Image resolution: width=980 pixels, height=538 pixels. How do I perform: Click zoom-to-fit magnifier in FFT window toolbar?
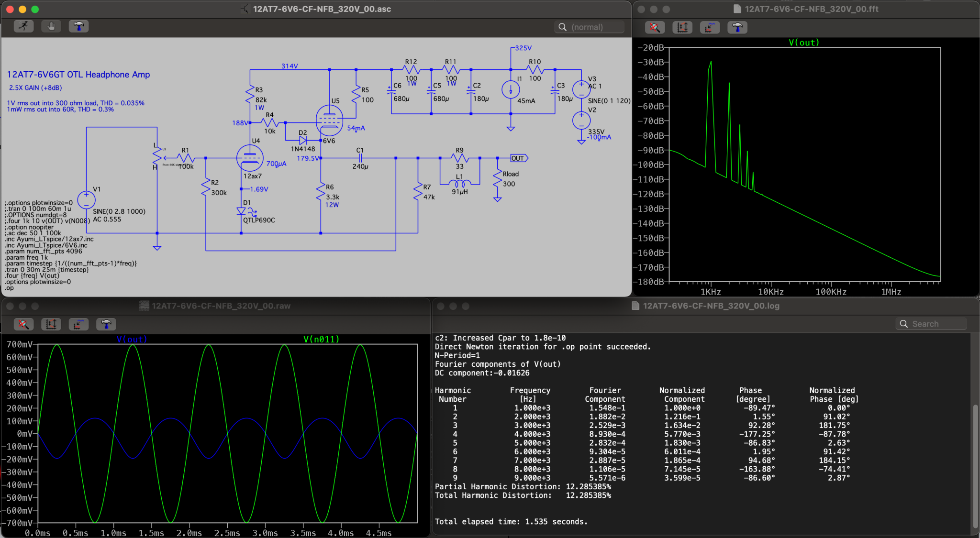click(655, 28)
